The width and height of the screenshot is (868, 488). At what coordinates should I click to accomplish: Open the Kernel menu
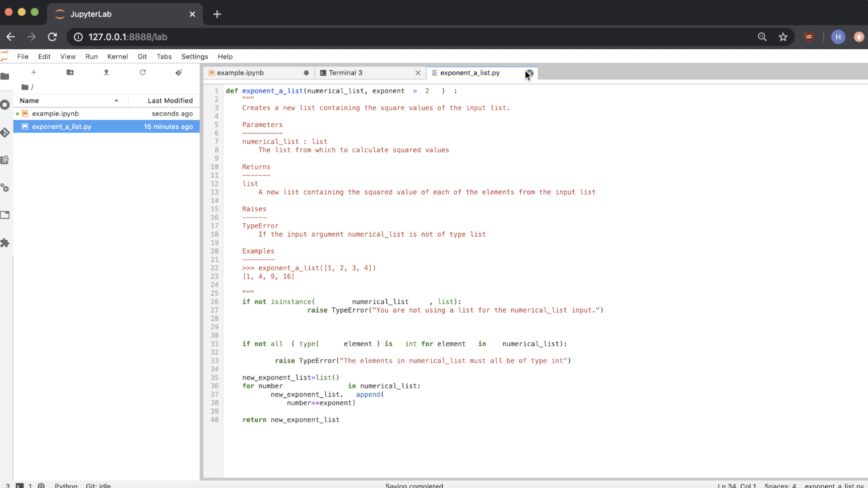(117, 57)
